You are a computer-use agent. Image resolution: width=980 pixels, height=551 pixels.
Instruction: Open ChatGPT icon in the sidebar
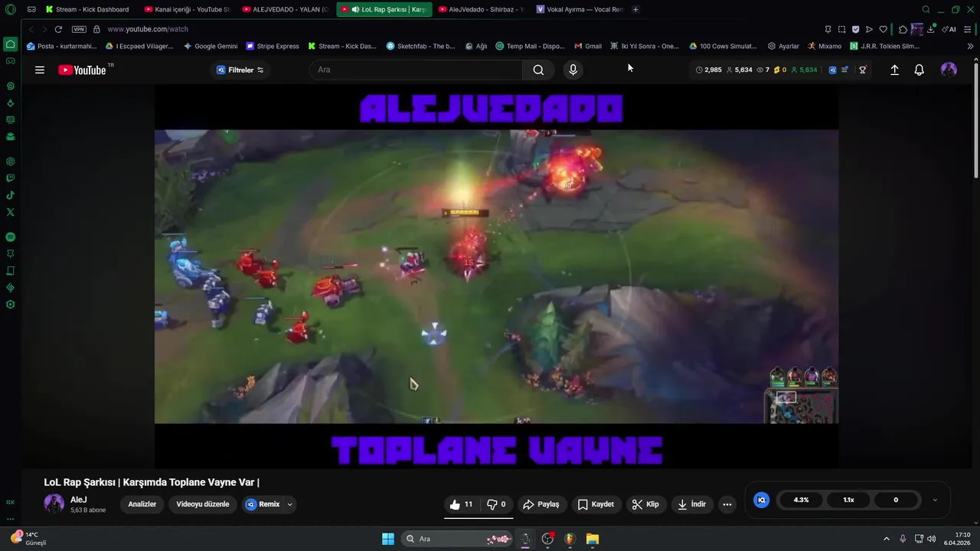[11, 161]
